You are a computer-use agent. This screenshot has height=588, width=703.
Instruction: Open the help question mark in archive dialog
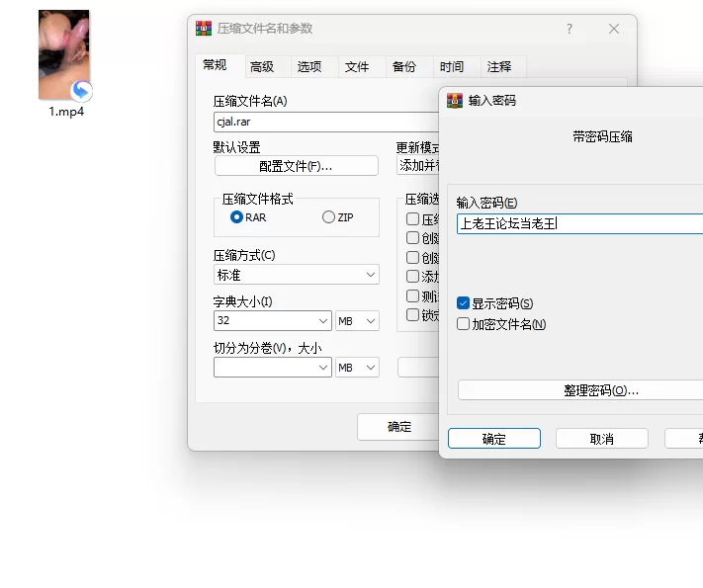tap(570, 29)
